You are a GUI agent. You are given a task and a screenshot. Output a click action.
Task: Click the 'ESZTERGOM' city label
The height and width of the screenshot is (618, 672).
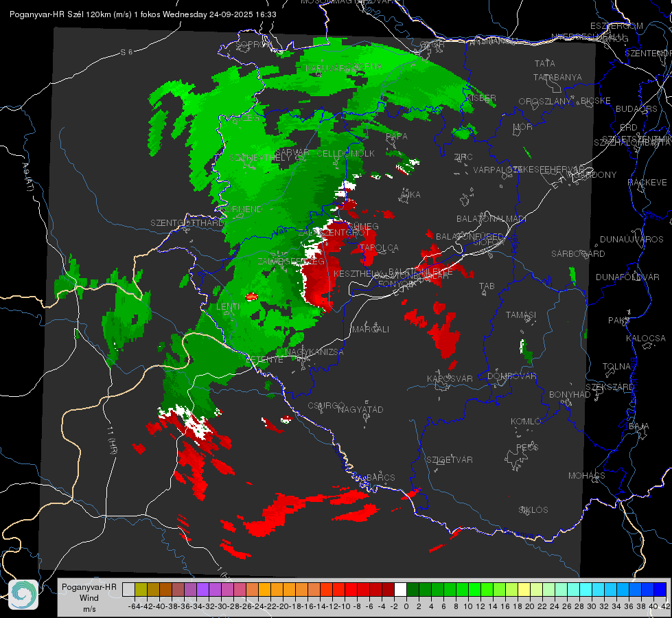tap(616, 26)
